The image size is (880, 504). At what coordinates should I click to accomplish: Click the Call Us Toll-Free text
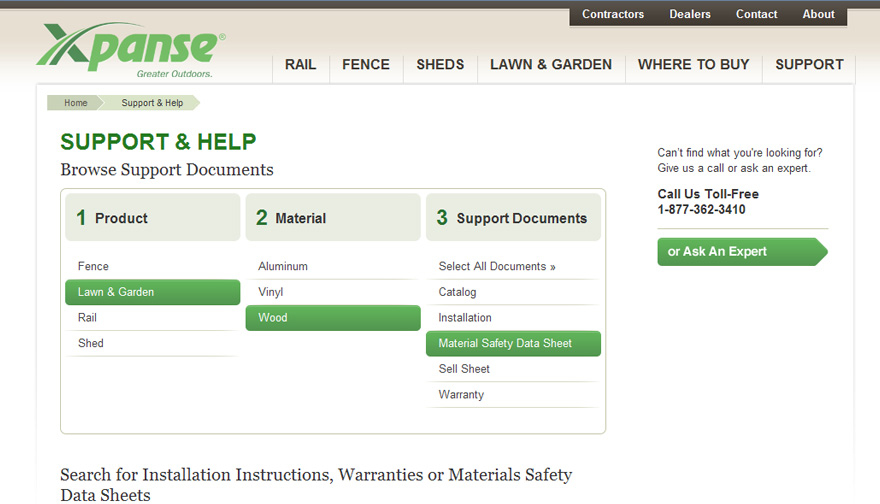tap(708, 194)
